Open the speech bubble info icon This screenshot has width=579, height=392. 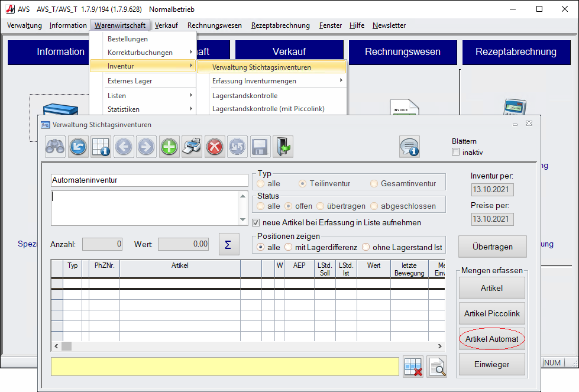[x=409, y=147]
